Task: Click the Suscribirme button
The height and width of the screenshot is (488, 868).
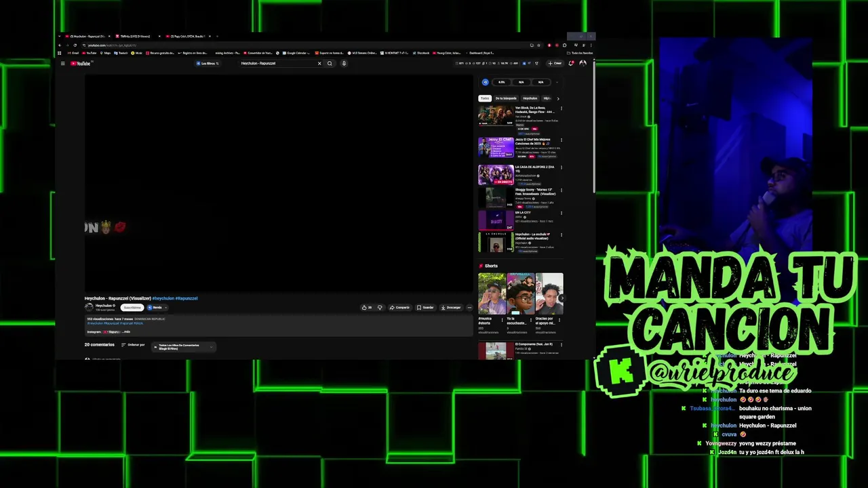Action: click(132, 308)
